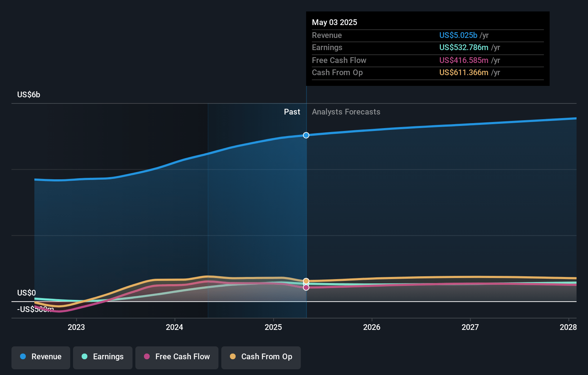Click the 2024 x-axis label
The width and height of the screenshot is (588, 375).
tap(174, 327)
